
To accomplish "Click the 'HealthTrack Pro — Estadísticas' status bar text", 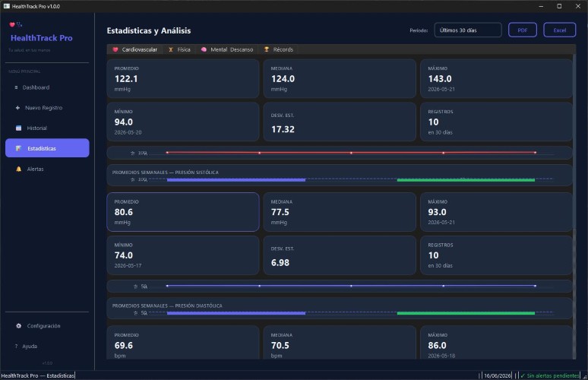I will coord(37,375).
